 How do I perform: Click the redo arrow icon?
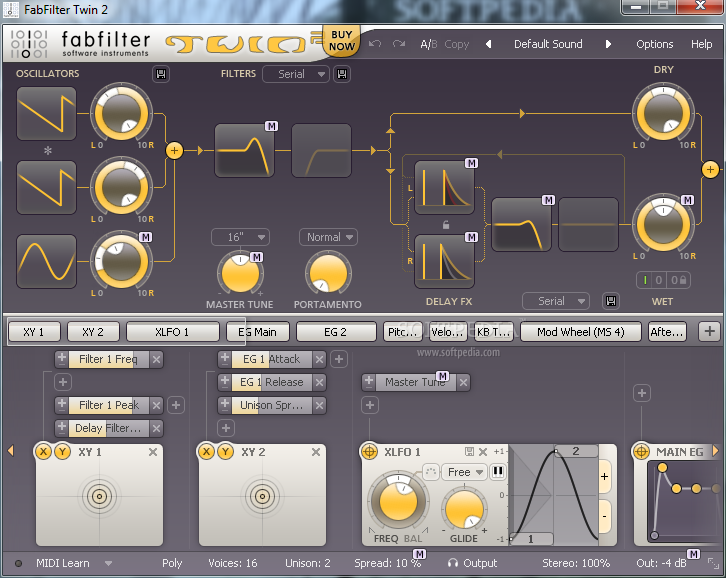coord(399,44)
